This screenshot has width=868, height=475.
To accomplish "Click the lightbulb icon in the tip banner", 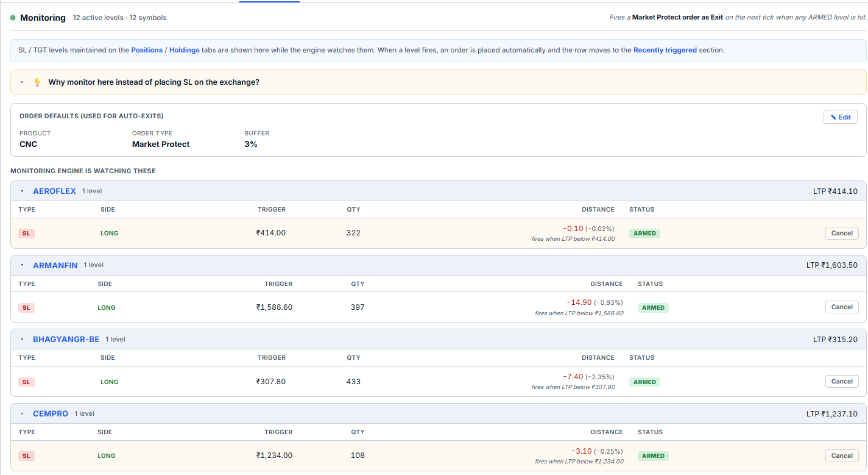I will click(x=37, y=82).
